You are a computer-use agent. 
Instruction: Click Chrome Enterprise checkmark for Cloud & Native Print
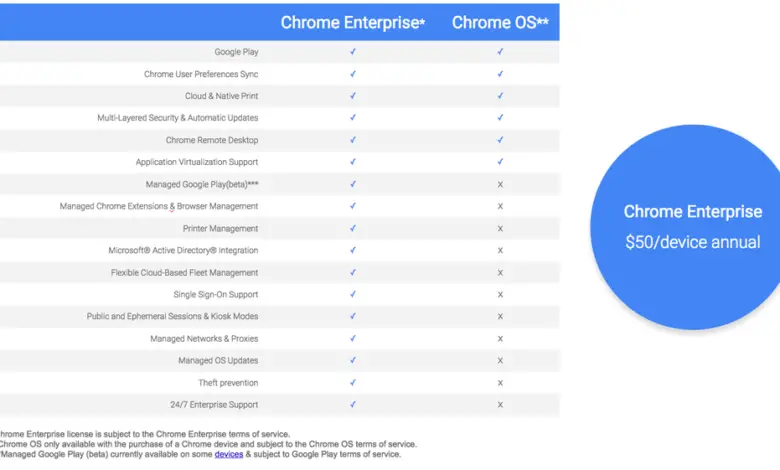pos(353,96)
